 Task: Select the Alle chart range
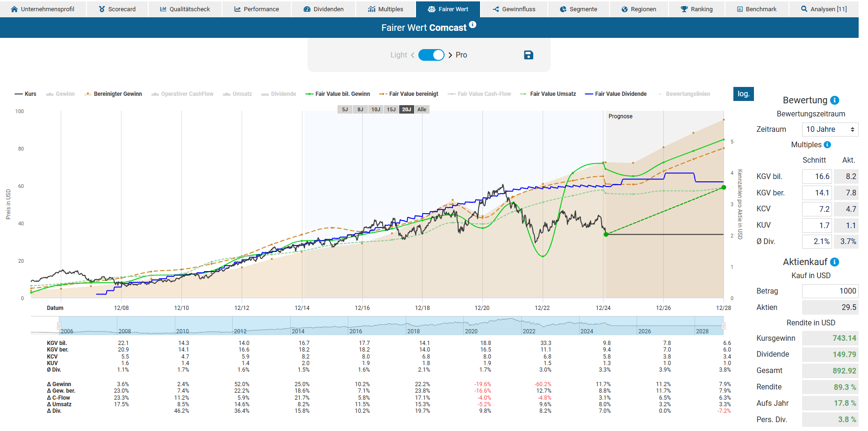pos(422,109)
